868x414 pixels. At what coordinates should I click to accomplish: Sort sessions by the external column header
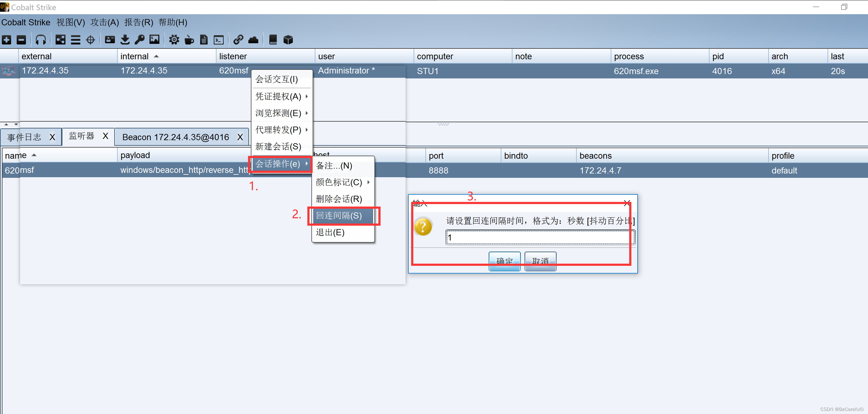click(68, 56)
